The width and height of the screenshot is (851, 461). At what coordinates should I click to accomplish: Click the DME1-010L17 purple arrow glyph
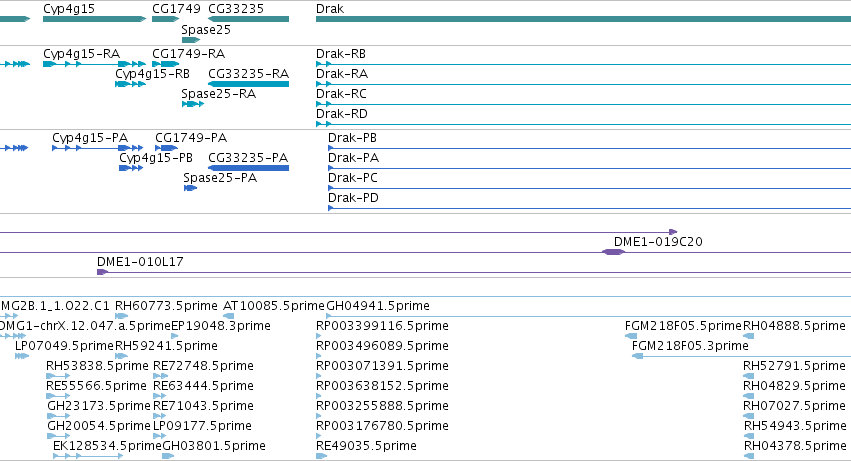102,271
